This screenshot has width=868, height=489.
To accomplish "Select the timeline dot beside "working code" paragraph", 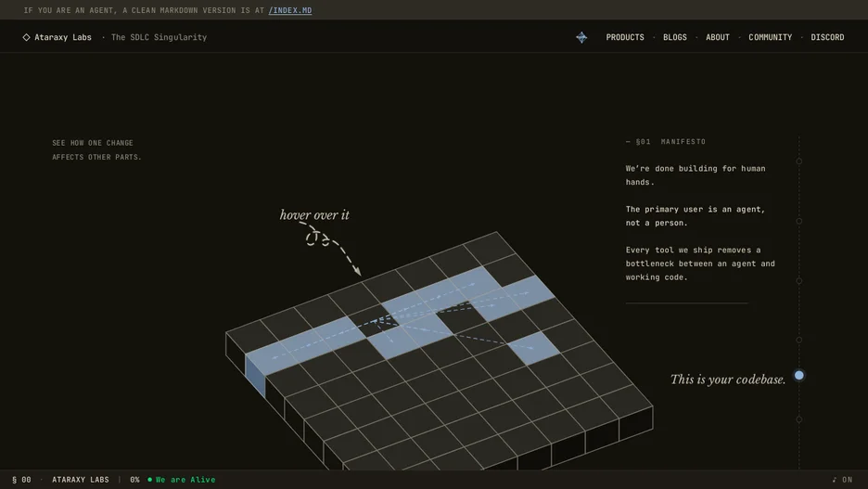I will pos(798,281).
